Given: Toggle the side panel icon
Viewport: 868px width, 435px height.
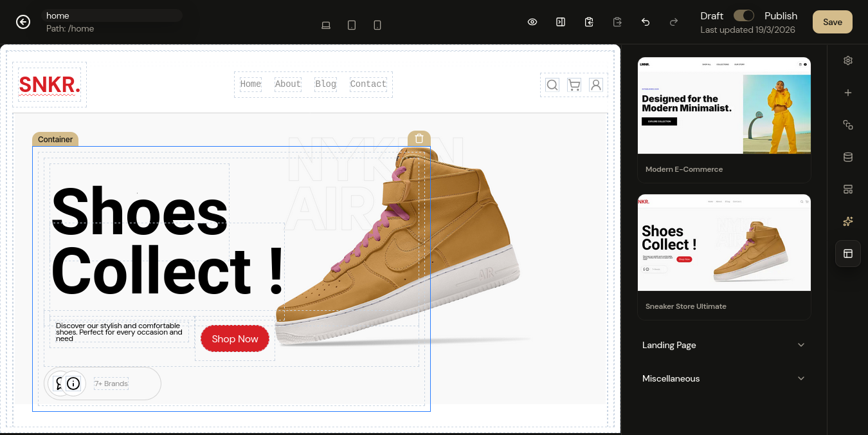Looking at the screenshot, I should (x=561, y=22).
